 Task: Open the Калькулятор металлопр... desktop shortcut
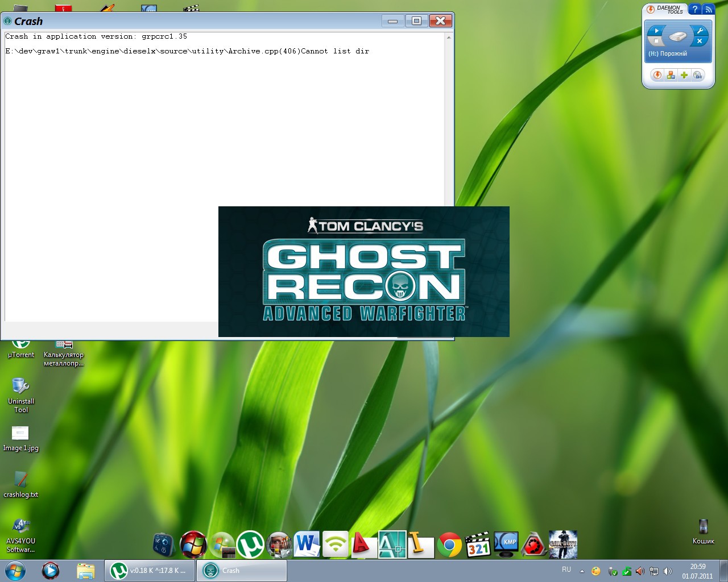pos(64,354)
